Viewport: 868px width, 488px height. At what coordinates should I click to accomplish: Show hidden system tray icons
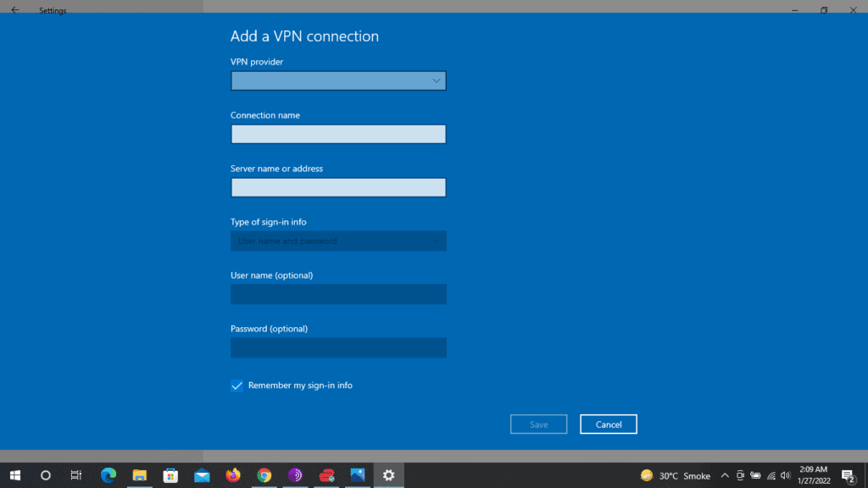[x=725, y=476]
